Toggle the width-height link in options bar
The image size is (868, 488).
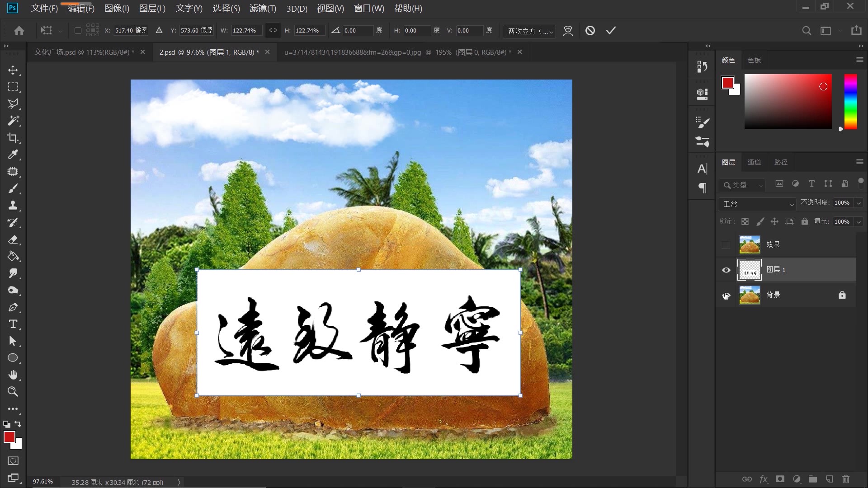tap(273, 30)
